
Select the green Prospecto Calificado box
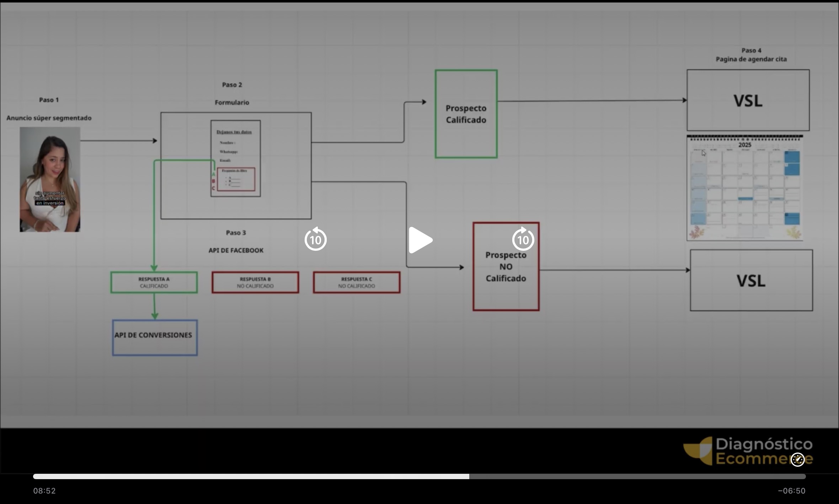(x=466, y=114)
